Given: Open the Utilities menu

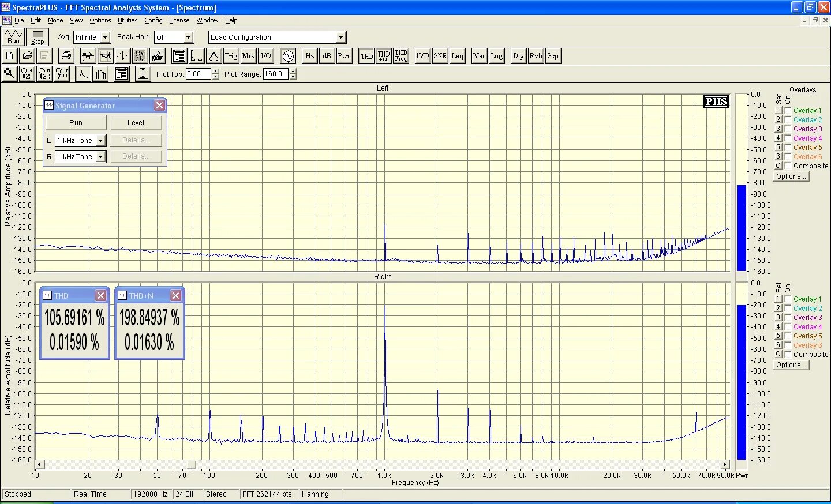Looking at the screenshot, I should point(128,20).
